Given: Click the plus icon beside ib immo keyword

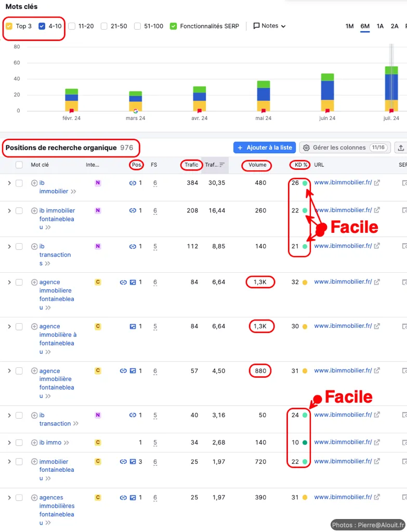Looking at the screenshot, I should click(x=34, y=443).
